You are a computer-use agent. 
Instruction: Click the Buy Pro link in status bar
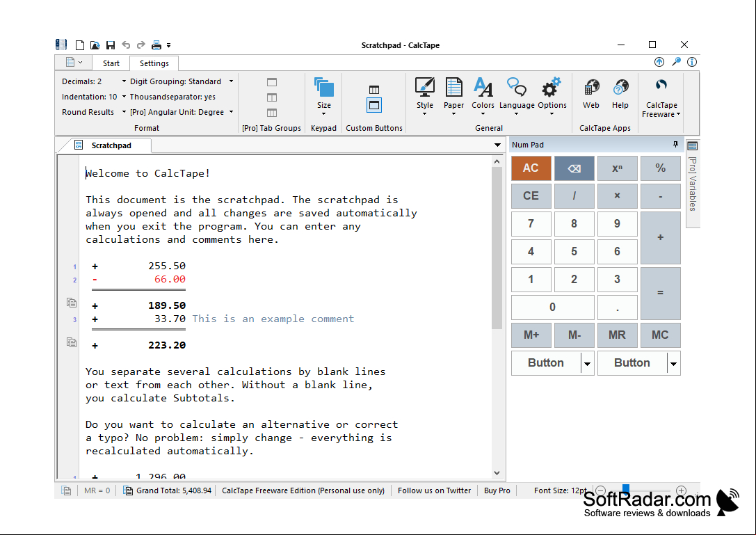point(497,490)
